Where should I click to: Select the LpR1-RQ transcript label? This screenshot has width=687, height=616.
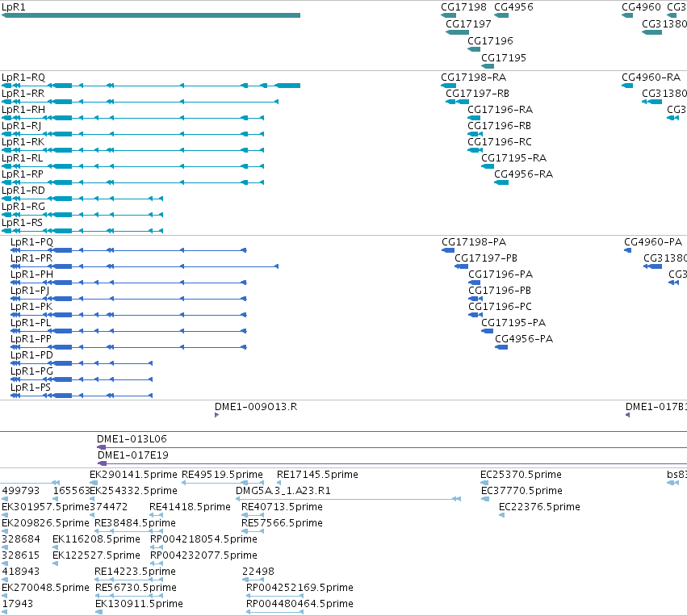(23, 78)
